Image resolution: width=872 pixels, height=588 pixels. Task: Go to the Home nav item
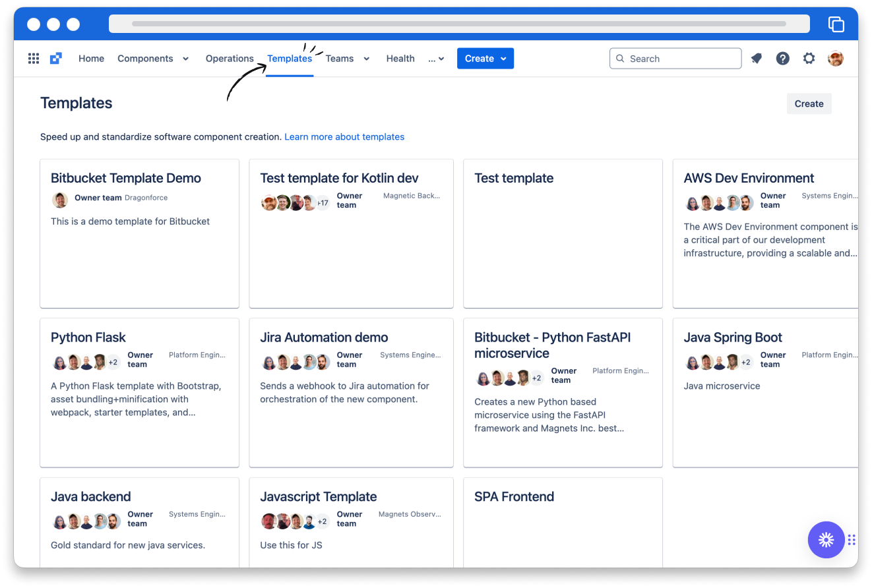pyautogui.click(x=91, y=59)
